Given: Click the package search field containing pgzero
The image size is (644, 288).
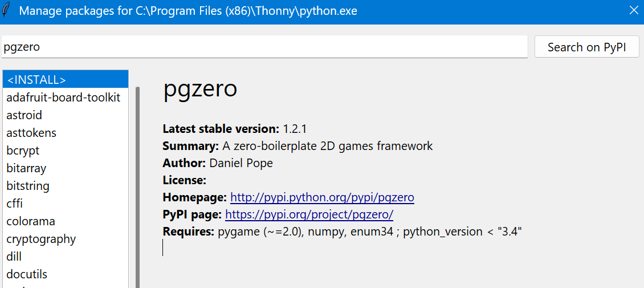Looking at the screenshot, I should click(x=264, y=47).
